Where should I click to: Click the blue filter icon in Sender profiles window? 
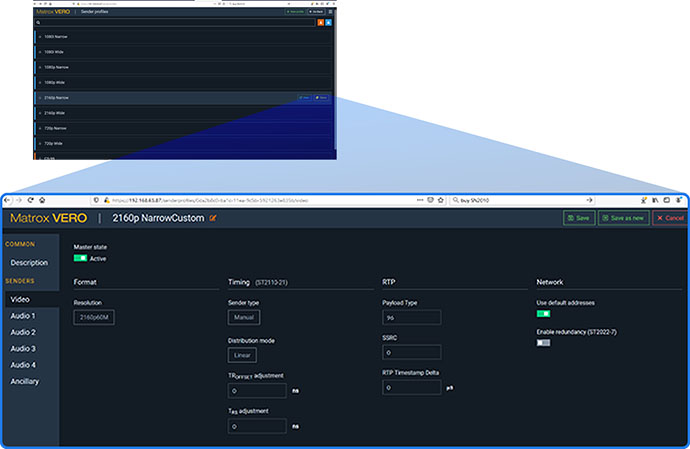pos(328,22)
